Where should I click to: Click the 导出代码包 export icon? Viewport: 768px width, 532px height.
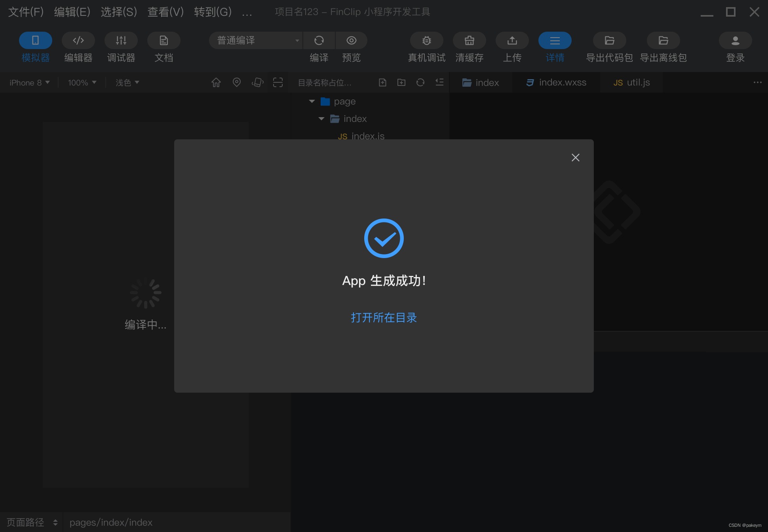pyautogui.click(x=609, y=40)
